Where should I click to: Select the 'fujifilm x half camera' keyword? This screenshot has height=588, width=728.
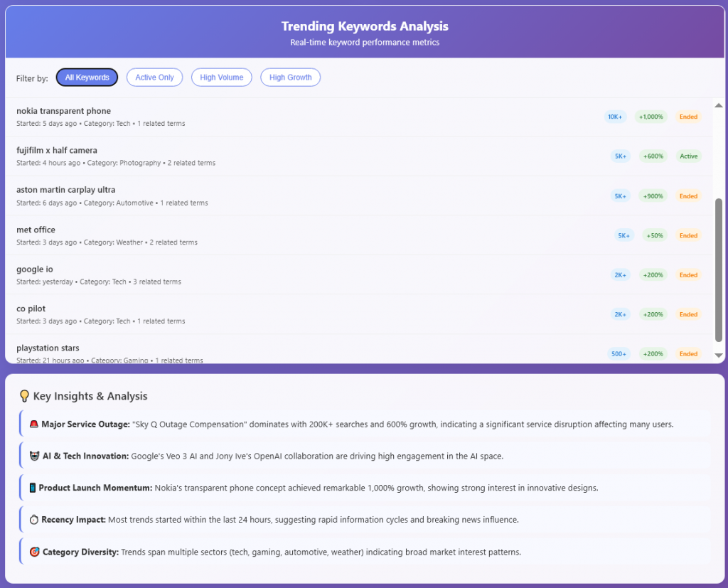pyautogui.click(x=57, y=151)
